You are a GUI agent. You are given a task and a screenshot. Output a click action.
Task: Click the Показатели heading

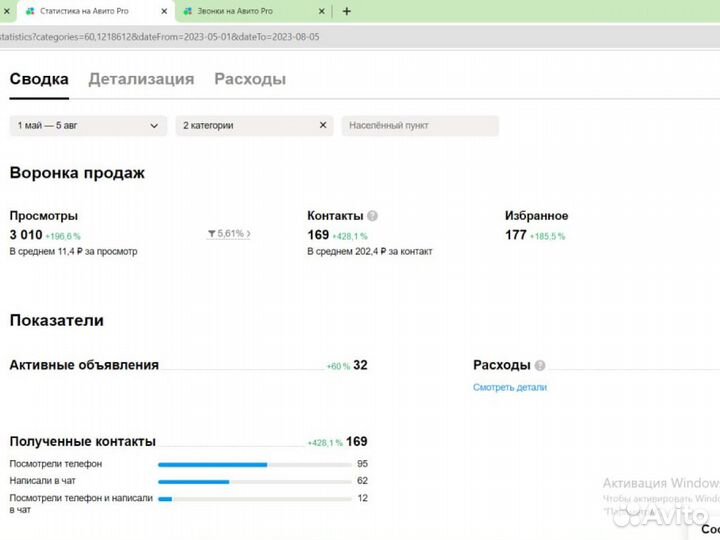56,320
